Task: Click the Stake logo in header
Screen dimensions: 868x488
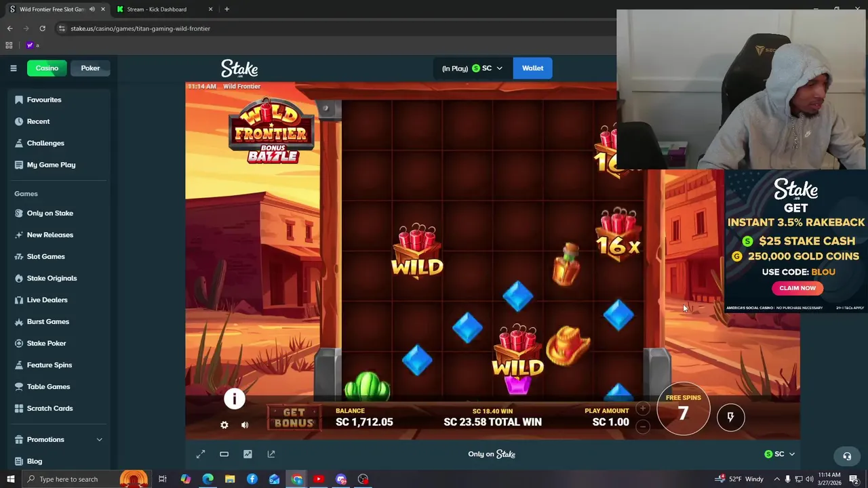Action: [239, 68]
